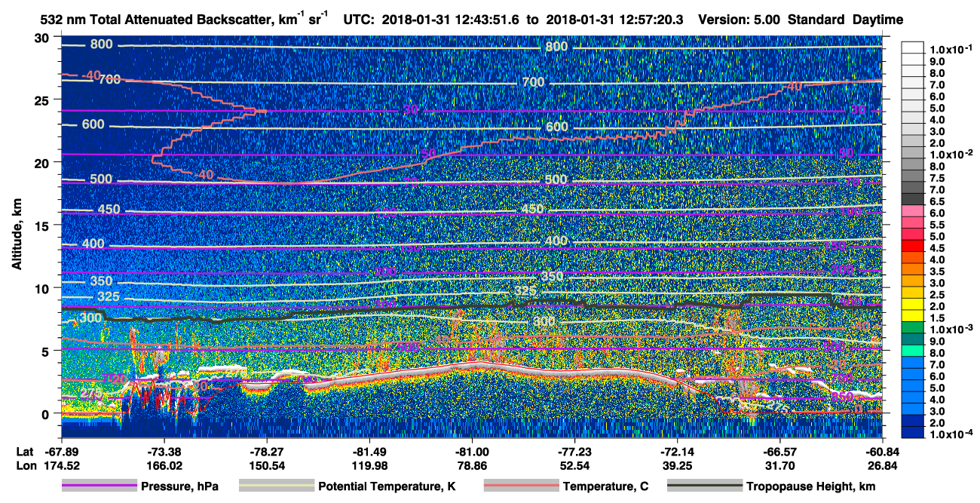Click the colorbar label '4.5'
The image size is (980, 503).
(x=938, y=248)
